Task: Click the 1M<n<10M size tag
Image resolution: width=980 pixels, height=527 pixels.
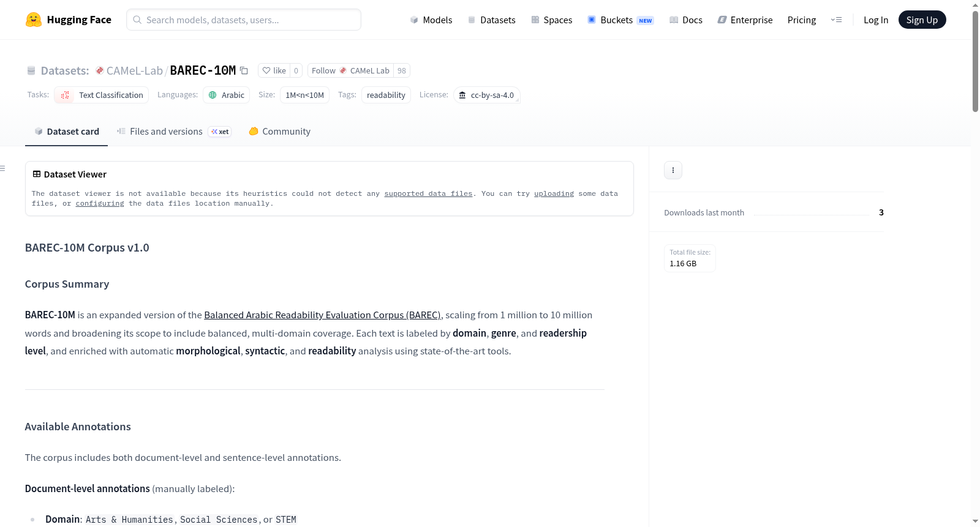Action: coord(304,95)
